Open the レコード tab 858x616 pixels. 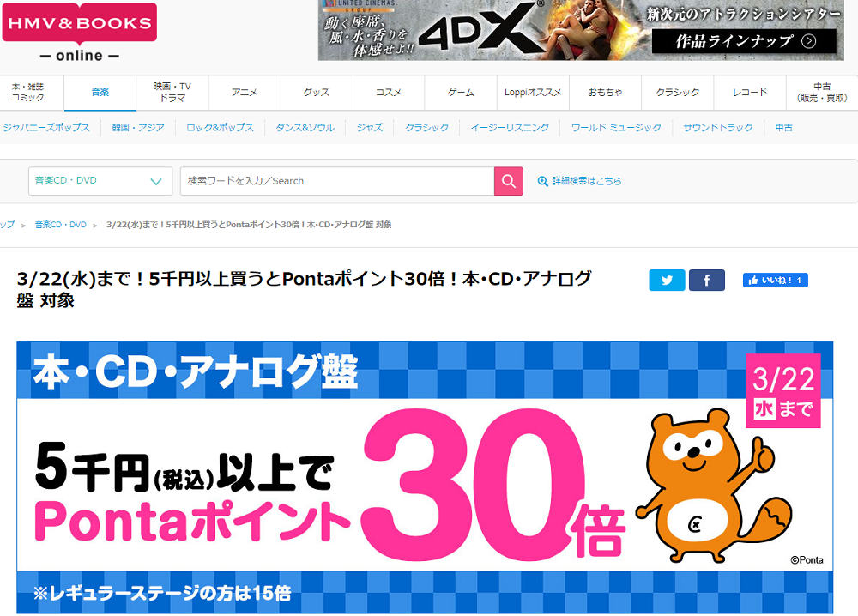(x=750, y=93)
